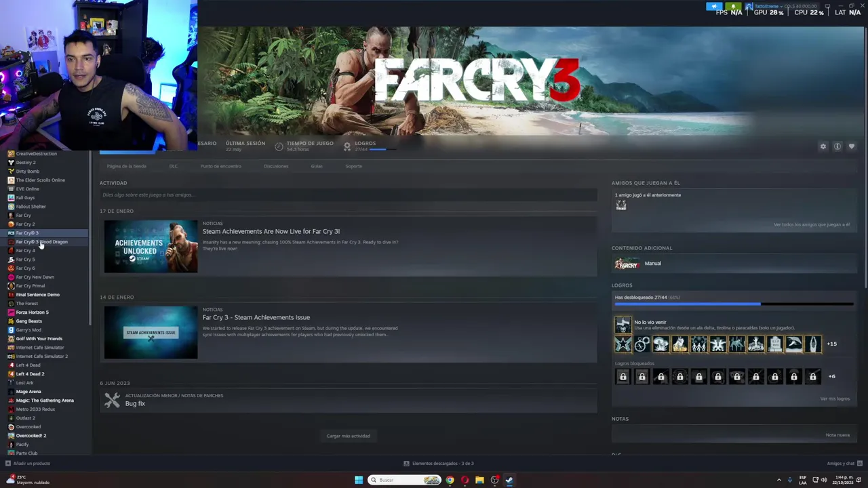Open Achievements Are Now Live news thumbnail
The height and width of the screenshot is (488, 868).
pos(151,247)
